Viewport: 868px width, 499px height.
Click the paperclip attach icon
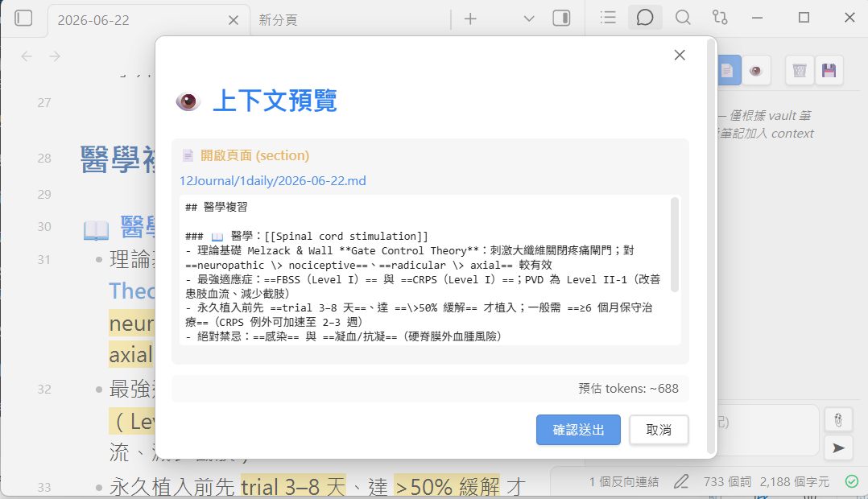click(x=838, y=420)
